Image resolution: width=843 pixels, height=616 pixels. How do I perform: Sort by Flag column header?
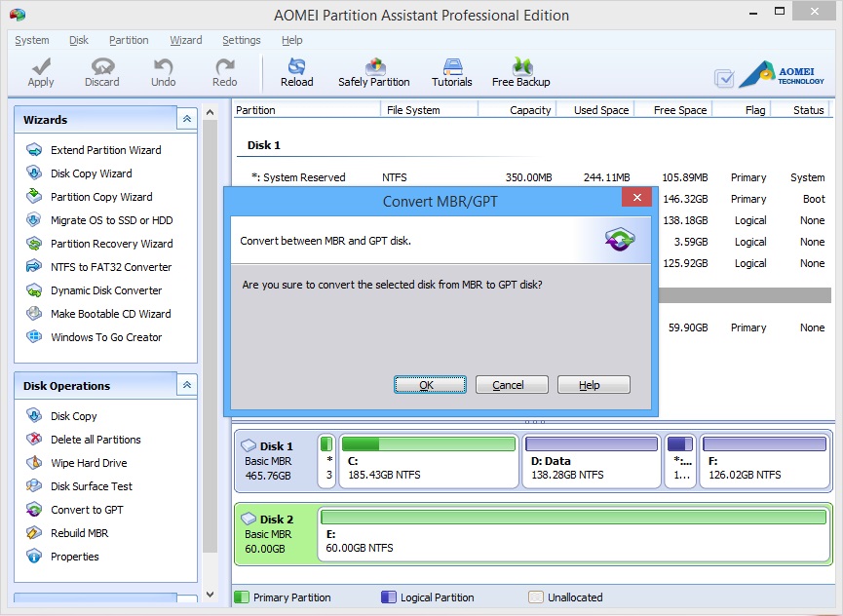coord(742,110)
